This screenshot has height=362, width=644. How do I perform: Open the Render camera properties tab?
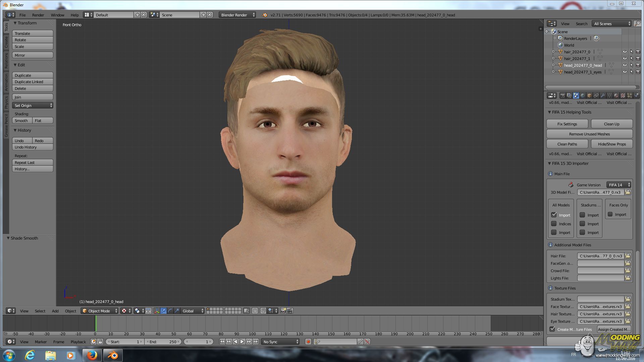click(x=563, y=96)
